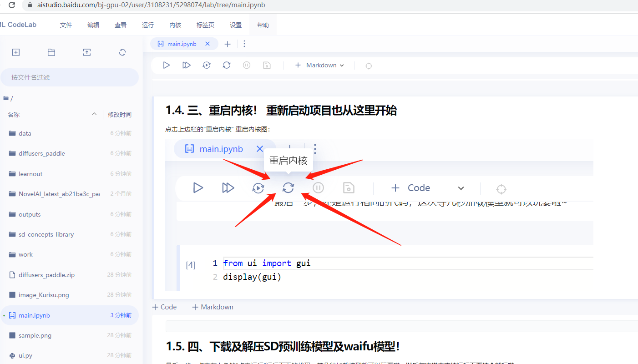Upload files using the upload icon
Screen dimensions: 638x364
pyautogui.click(x=87, y=52)
